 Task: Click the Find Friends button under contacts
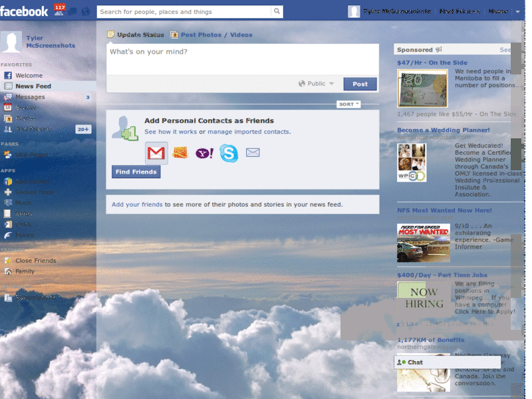136,172
